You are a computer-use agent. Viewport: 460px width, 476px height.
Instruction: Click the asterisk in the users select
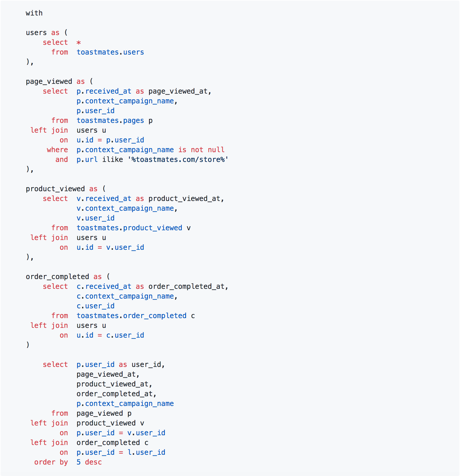(x=79, y=43)
